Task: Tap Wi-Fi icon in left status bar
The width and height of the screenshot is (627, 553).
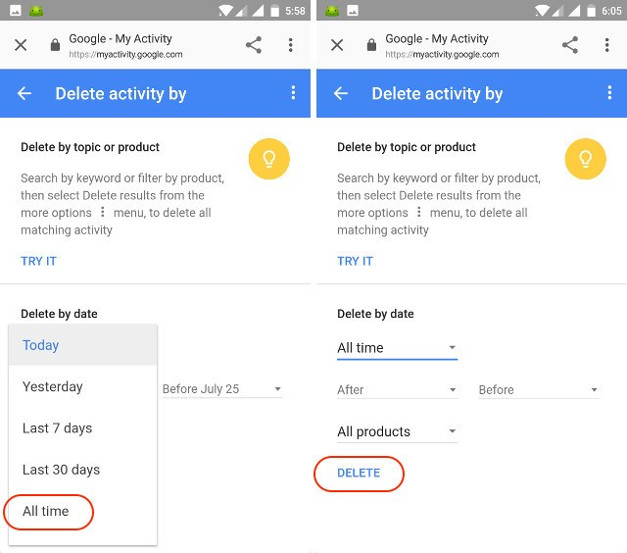Action: [x=225, y=11]
